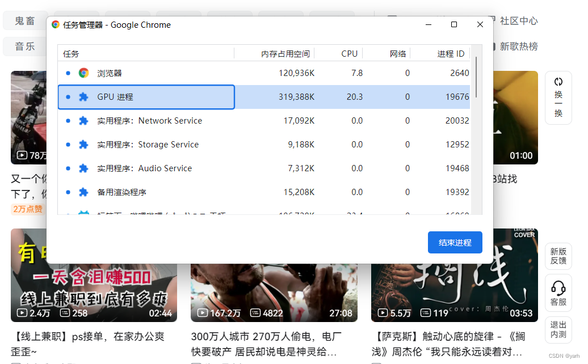Image resolution: width=588 pixels, height=364 pixels.
Task: Click the puzzle icon beside GPU 进程
Action: point(83,97)
